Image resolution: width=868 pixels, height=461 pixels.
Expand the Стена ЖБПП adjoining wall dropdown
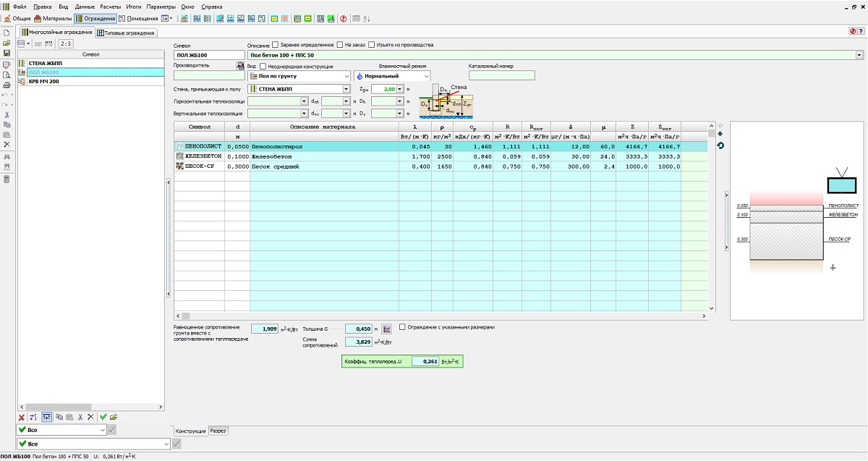(346, 89)
